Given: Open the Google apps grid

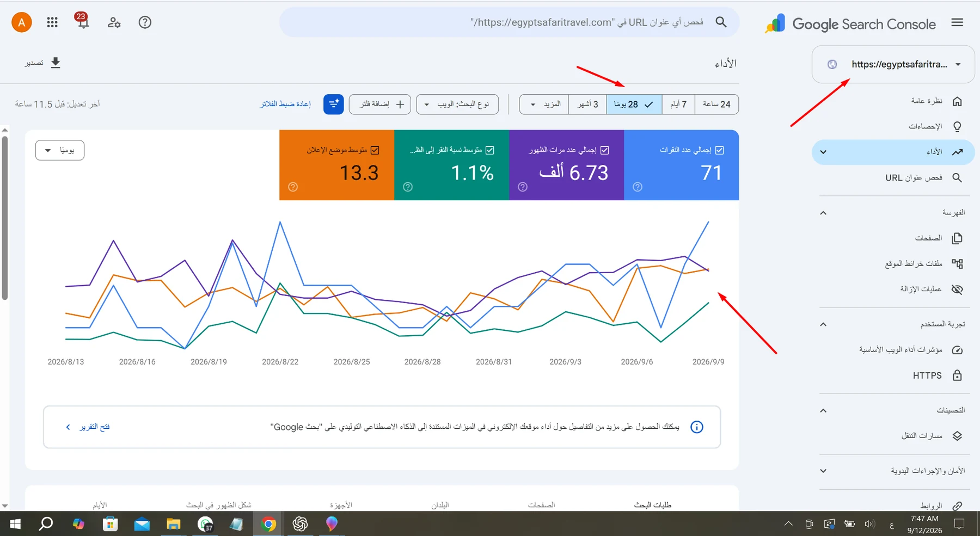Looking at the screenshot, I should pyautogui.click(x=52, y=22).
